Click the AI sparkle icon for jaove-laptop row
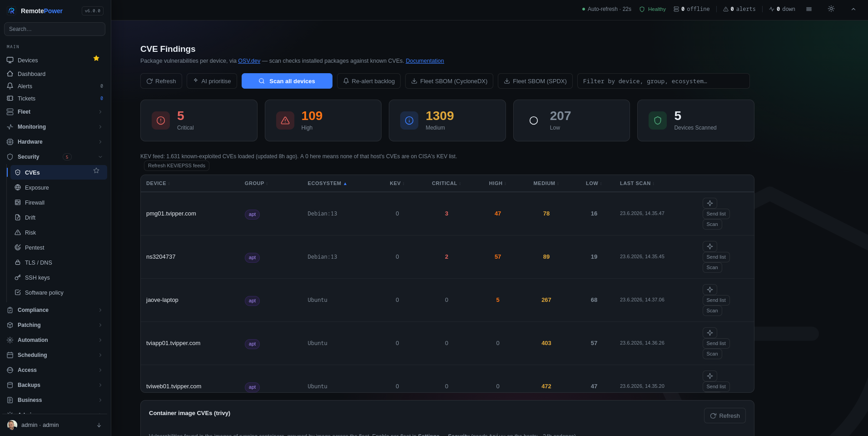The width and height of the screenshot is (868, 436). click(710, 290)
